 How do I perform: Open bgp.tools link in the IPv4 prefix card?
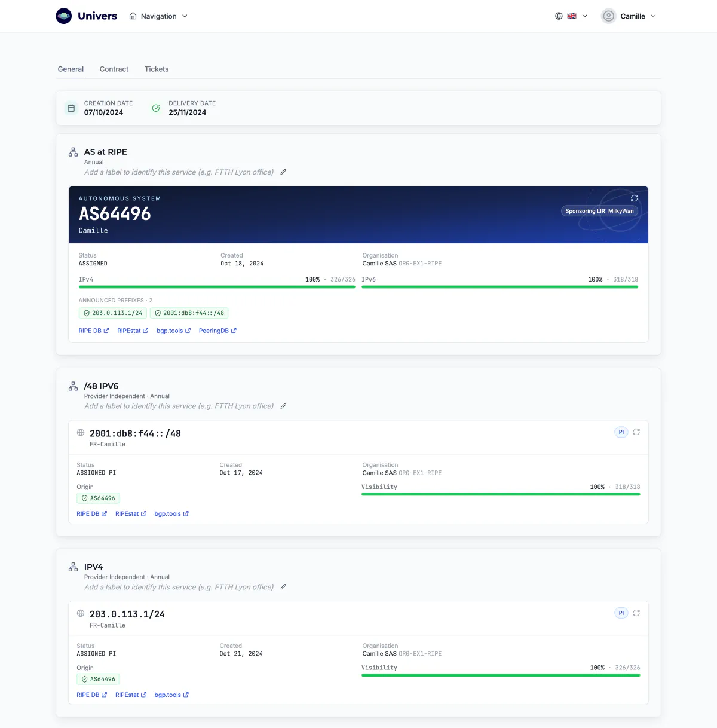pyautogui.click(x=171, y=695)
